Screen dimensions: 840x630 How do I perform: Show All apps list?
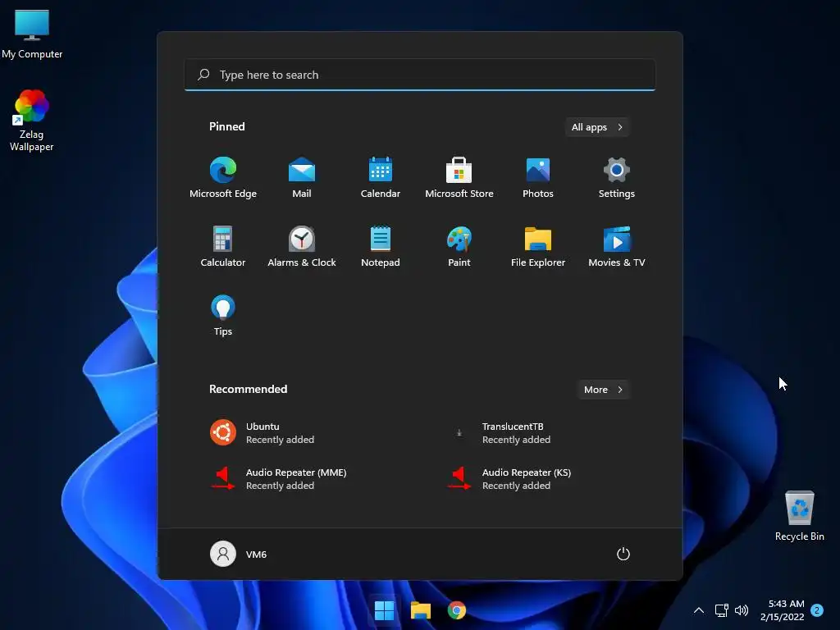597,127
